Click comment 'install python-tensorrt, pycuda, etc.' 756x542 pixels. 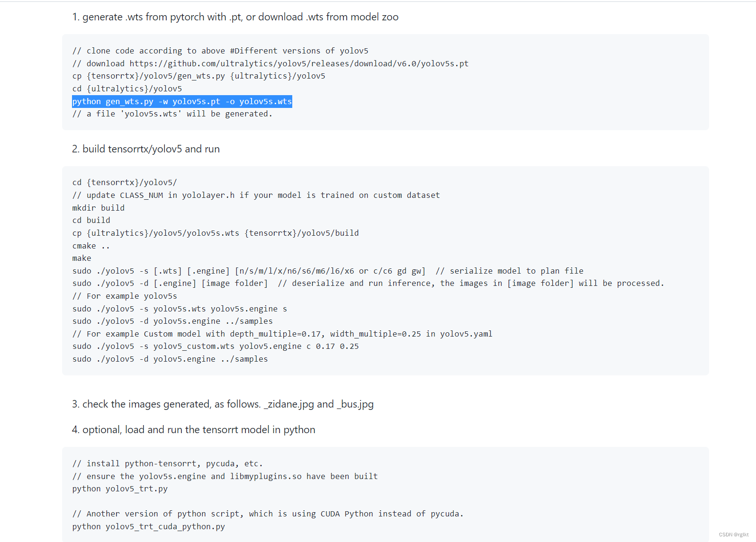[x=168, y=463]
